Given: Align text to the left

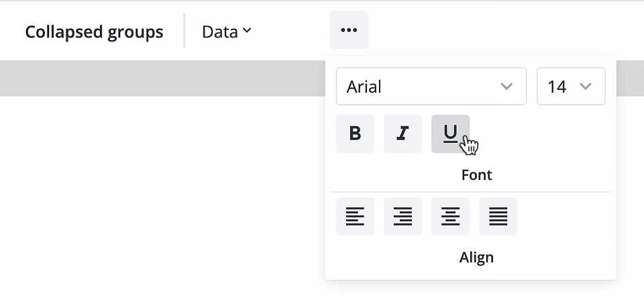Looking at the screenshot, I should point(355,217).
